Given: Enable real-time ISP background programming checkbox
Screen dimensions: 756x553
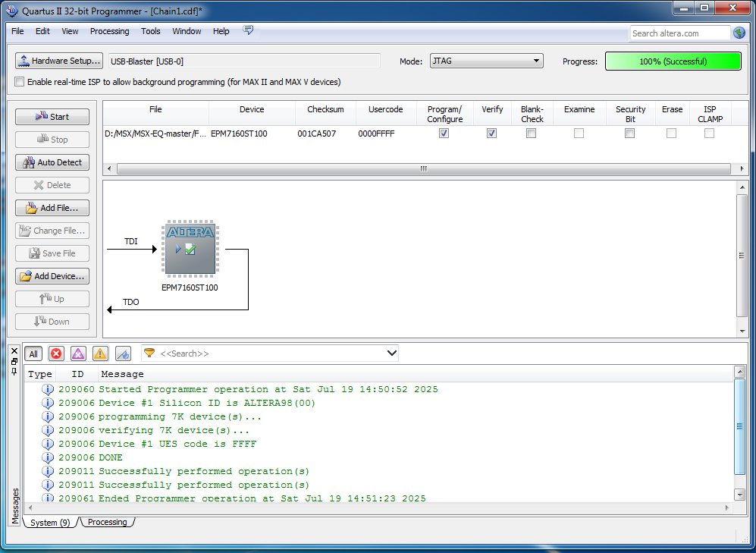Looking at the screenshot, I should (x=19, y=81).
